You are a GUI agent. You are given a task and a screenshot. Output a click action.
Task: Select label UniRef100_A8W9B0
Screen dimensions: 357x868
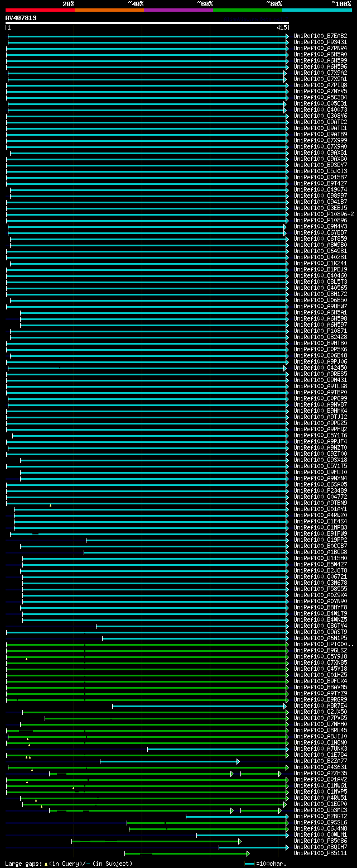tap(320, 245)
